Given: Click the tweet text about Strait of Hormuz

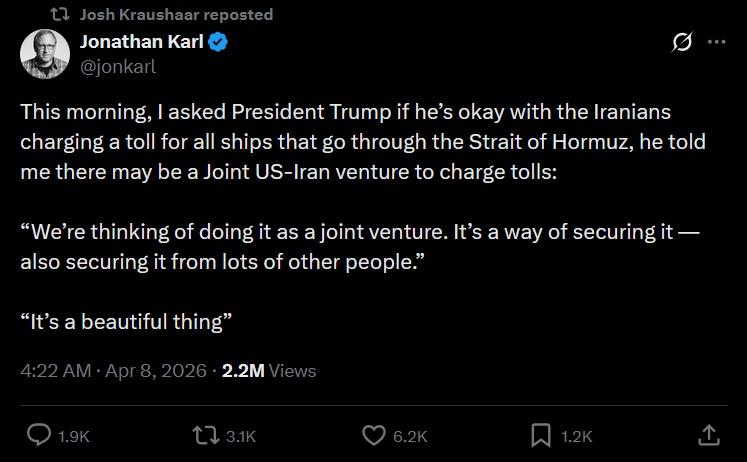Looking at the screenshot, I should point(360,142).
